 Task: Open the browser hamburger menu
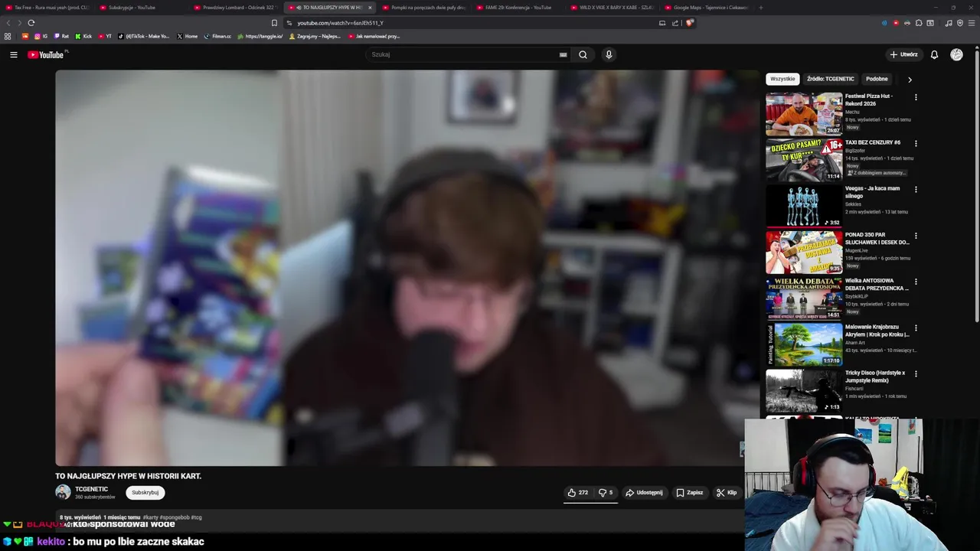coord(972,23)
